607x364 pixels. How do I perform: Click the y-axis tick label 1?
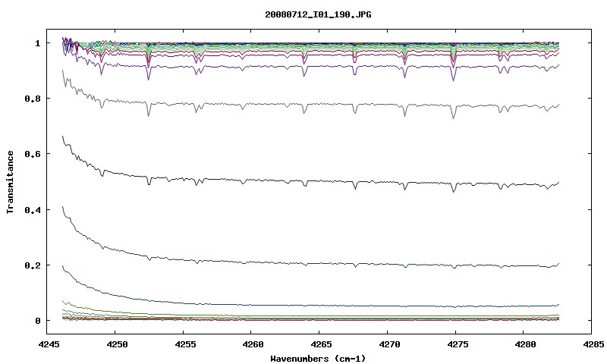coord(37,43)
